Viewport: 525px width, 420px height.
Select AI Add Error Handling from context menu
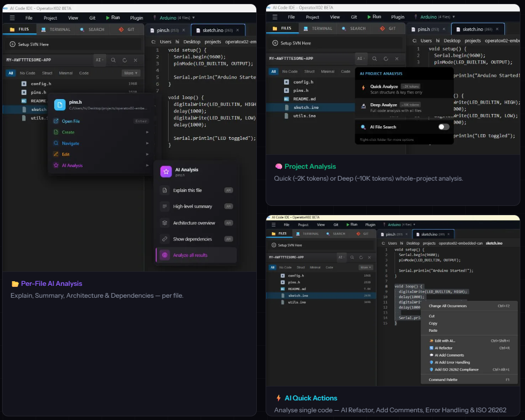coord(453,362)
